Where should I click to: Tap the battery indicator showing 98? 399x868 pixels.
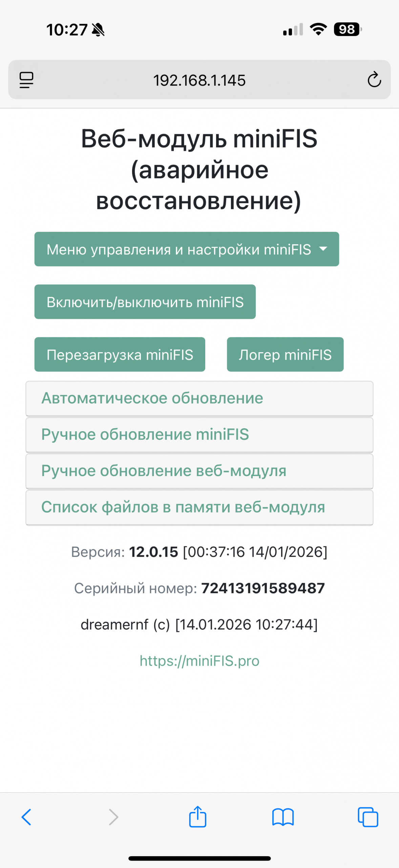click(x=348, y=29)
